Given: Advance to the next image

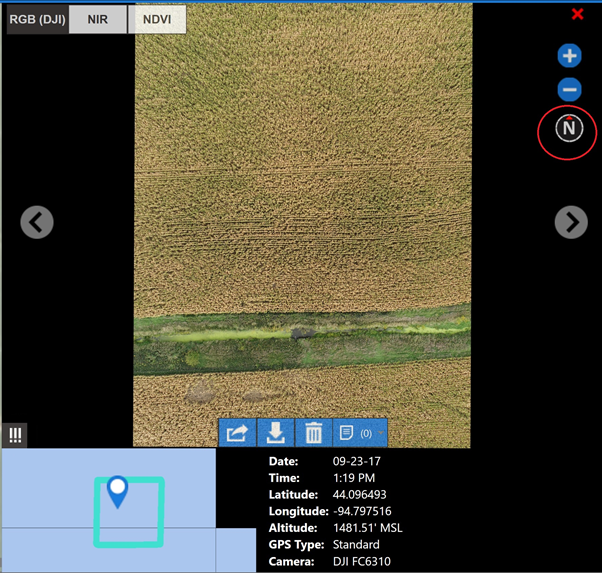Looking at the screenshot, I should coord(571,222).
